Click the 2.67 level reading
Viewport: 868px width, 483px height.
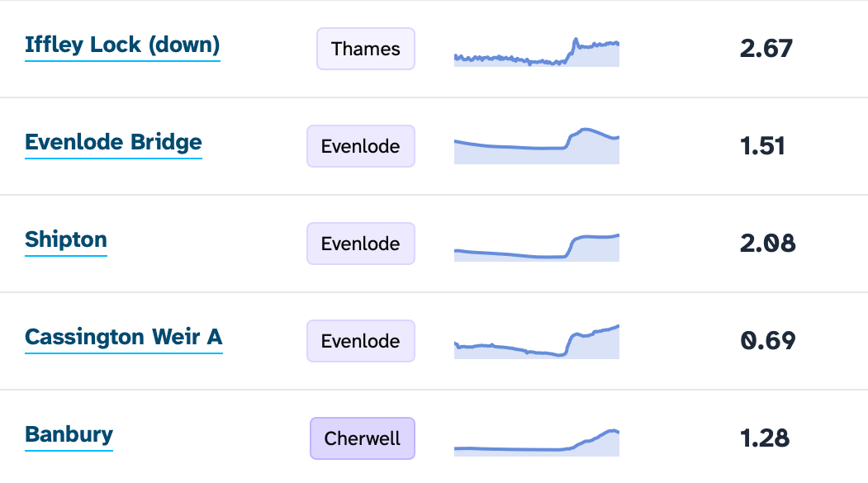766,49
